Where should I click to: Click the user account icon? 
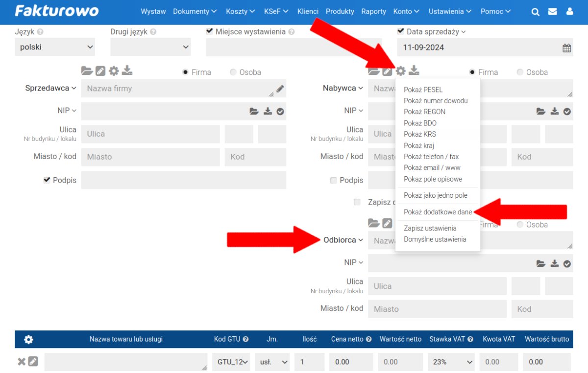pyautogui.click(x=569, y=12)
